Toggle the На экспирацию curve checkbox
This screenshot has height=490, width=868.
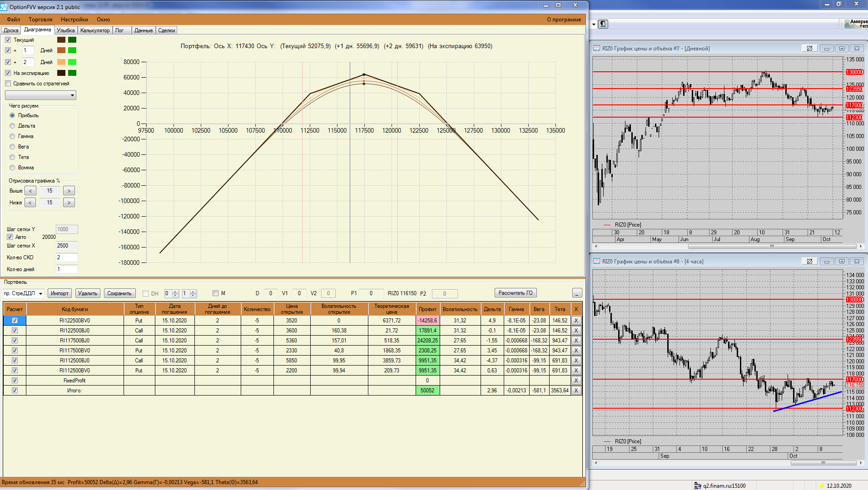pos(8,73)
